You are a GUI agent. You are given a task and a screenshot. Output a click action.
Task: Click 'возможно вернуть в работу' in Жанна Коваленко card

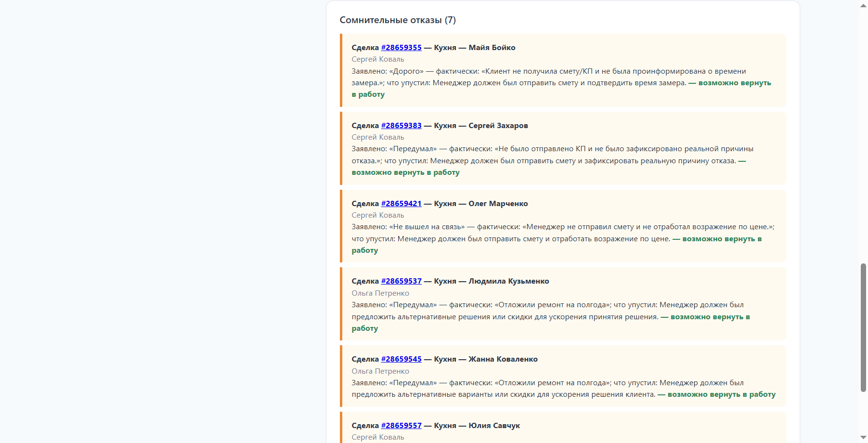[x=722, y=394]
